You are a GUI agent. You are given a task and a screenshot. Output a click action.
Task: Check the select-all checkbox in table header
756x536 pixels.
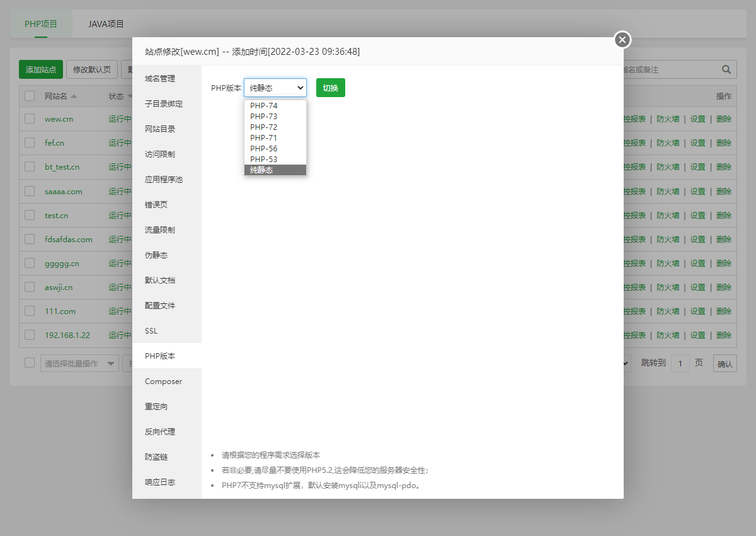28,96
